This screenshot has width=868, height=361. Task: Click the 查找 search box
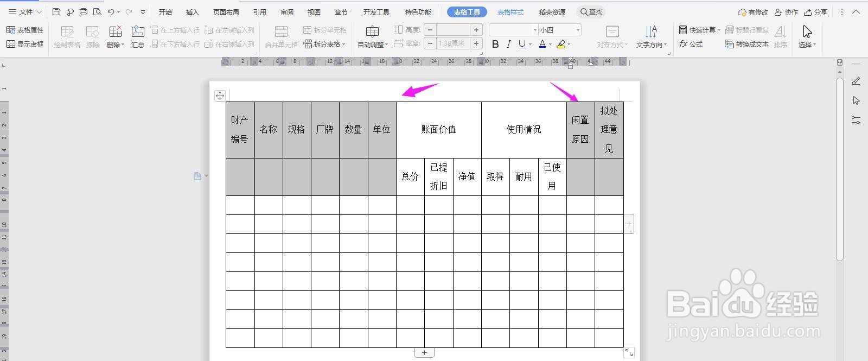coord(591,11)
